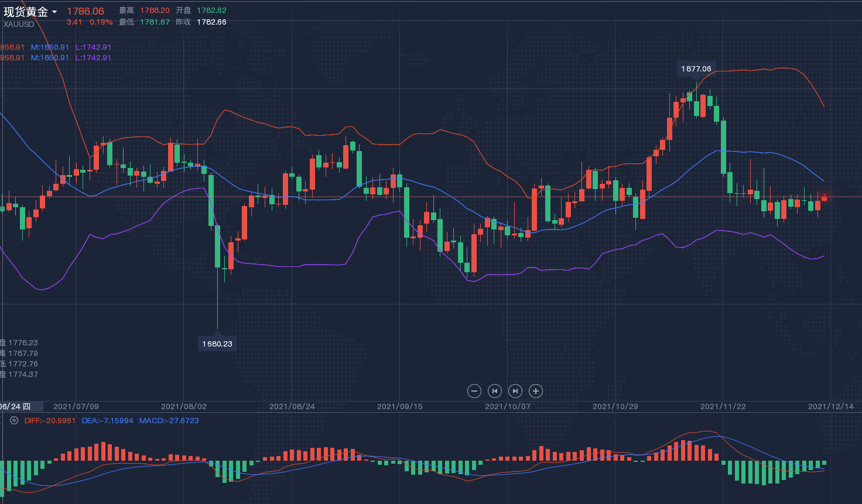This screenshot has height=504, width=862.
Task: Select the 2021/08/24 date on time axis
Action: (292, 406)
